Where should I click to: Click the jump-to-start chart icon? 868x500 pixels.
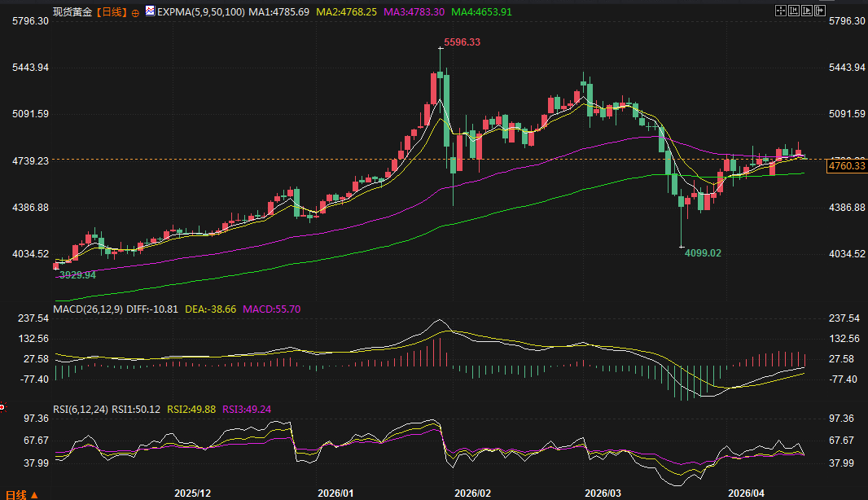794,11
